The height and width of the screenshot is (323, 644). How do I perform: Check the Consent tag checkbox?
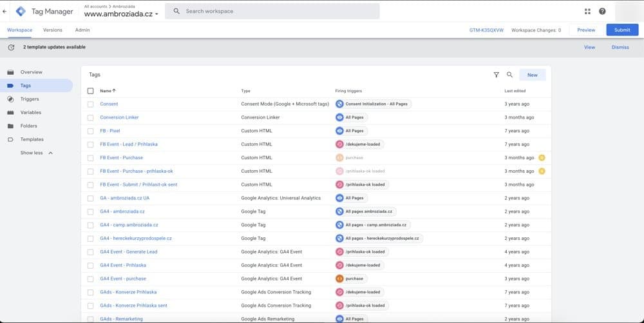tap(90, 104)
